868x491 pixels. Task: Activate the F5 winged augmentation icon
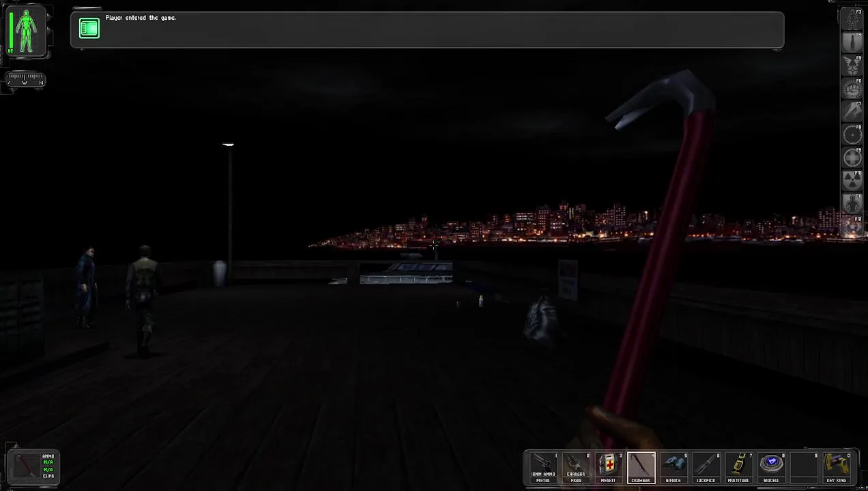coord(853,65)
